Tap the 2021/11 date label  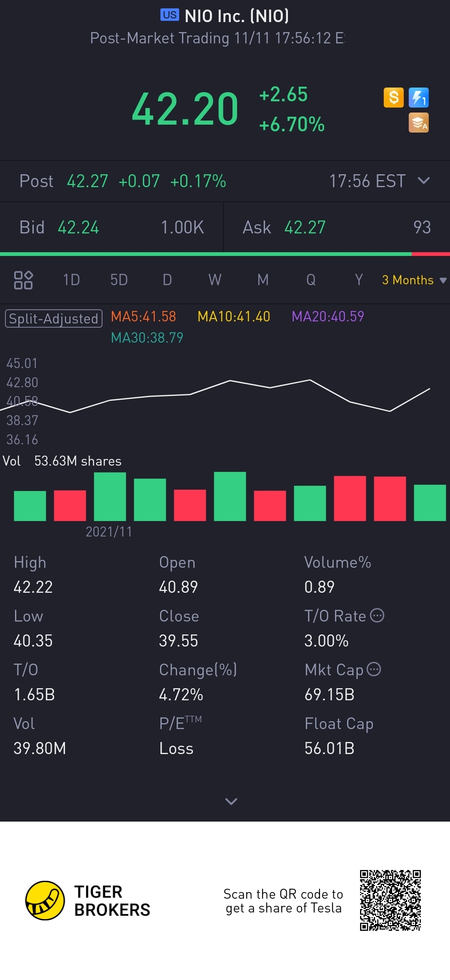pos(109,532)
